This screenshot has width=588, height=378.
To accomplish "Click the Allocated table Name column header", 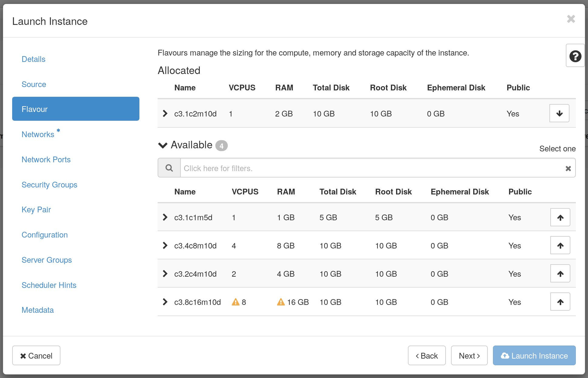I will [185, 88].
